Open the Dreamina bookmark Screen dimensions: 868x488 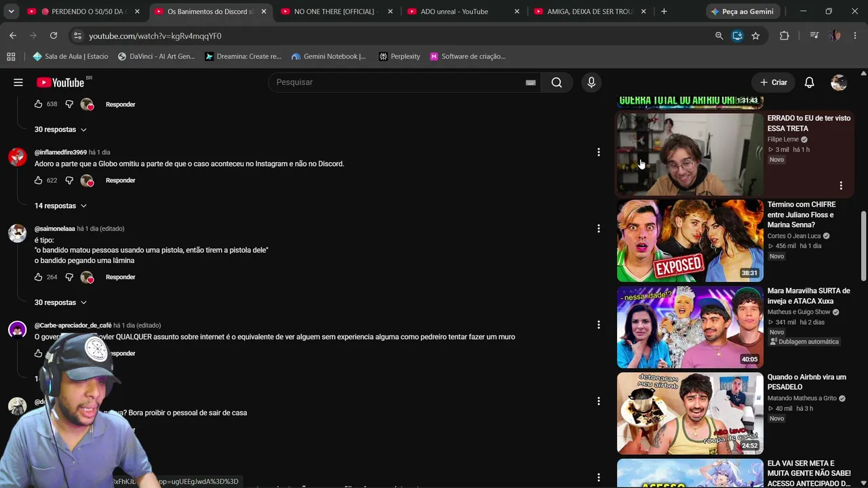[243, 57]
